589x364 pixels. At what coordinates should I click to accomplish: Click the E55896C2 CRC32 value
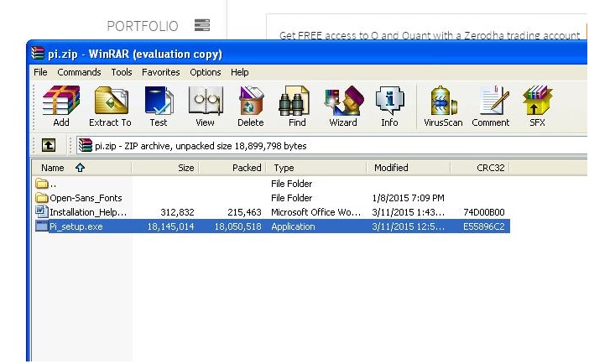click(x=484, y=226)
